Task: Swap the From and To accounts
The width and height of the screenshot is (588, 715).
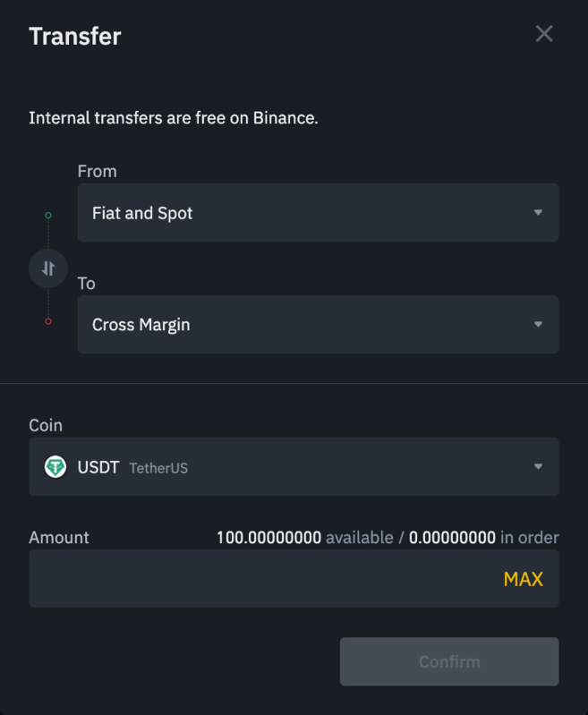Action: tap(48, 268)
